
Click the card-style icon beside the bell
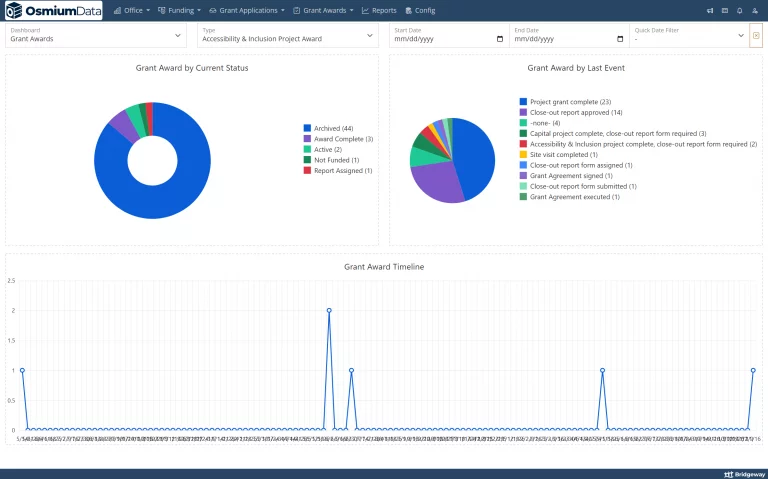coord(725,10)
